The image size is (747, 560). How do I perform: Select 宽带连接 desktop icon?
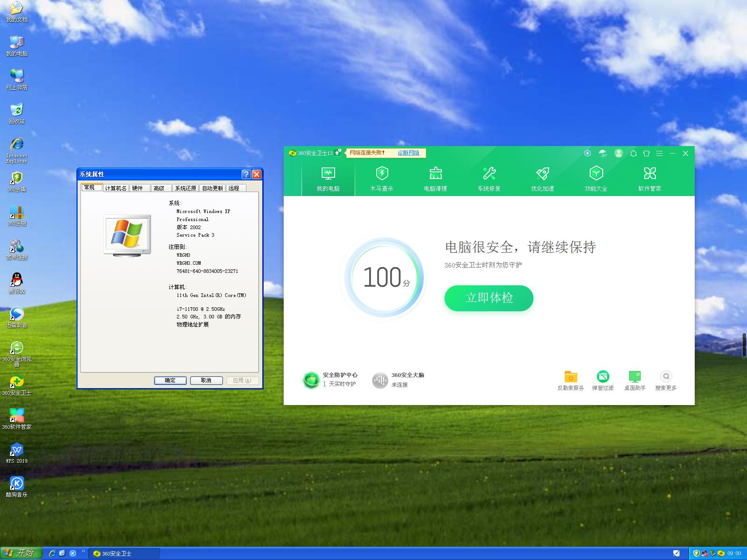point(17,250)
